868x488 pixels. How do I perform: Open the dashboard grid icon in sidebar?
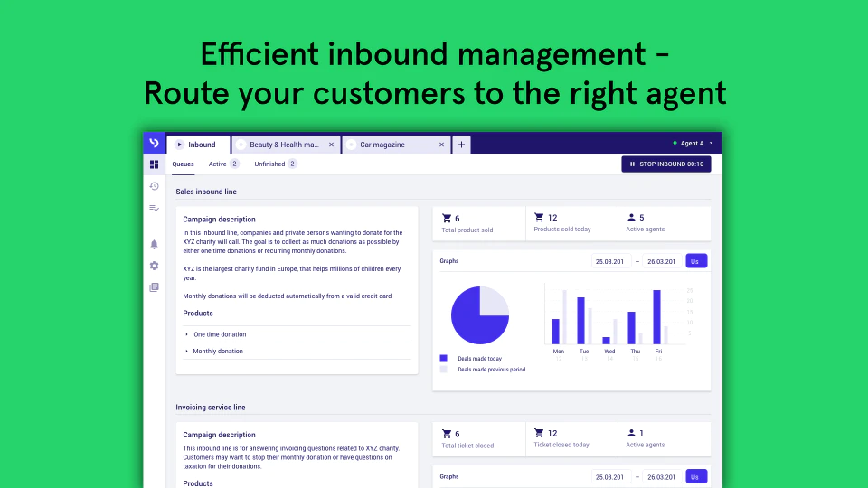(154, 164)
